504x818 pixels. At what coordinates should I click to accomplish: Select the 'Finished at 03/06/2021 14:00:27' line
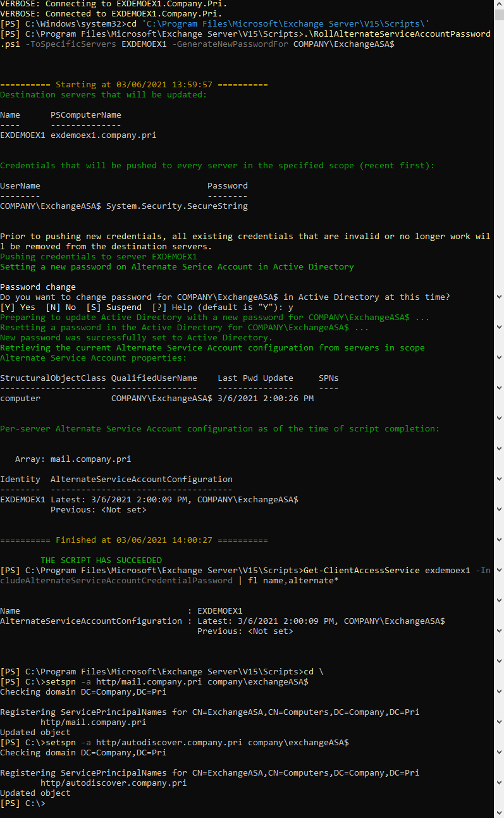(133, 540)
